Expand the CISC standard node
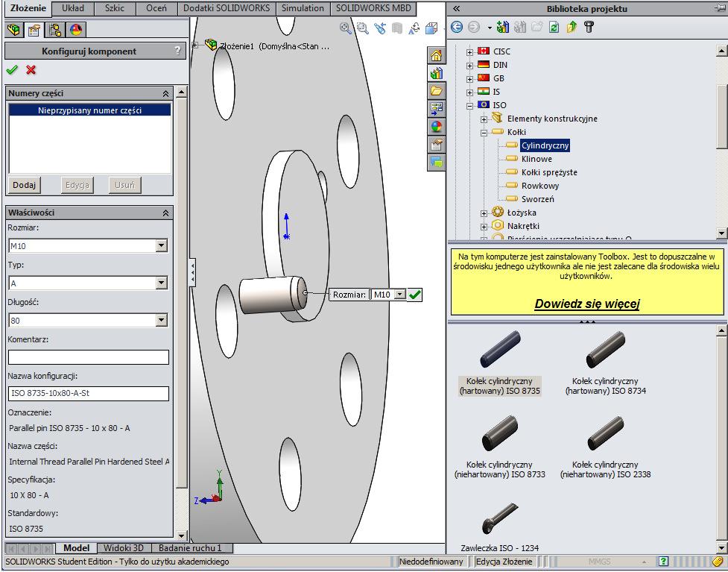Screen dimensions: 728x572 (470, 52)
